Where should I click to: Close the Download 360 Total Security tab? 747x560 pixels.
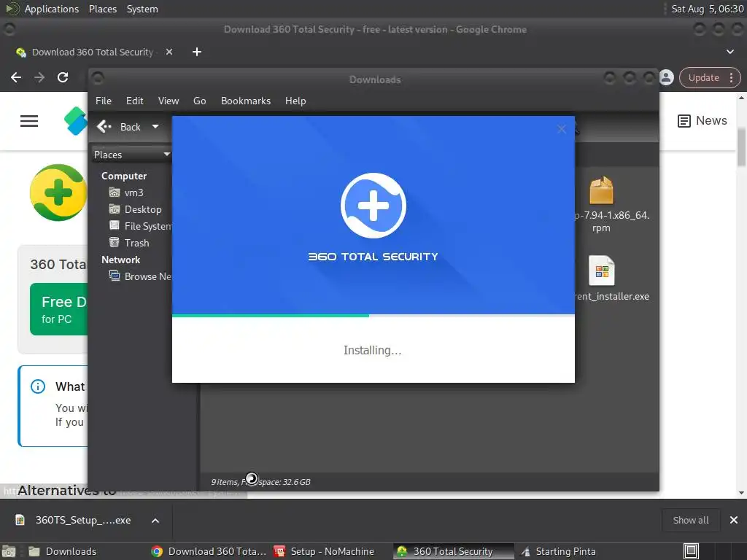coord(169,52)
